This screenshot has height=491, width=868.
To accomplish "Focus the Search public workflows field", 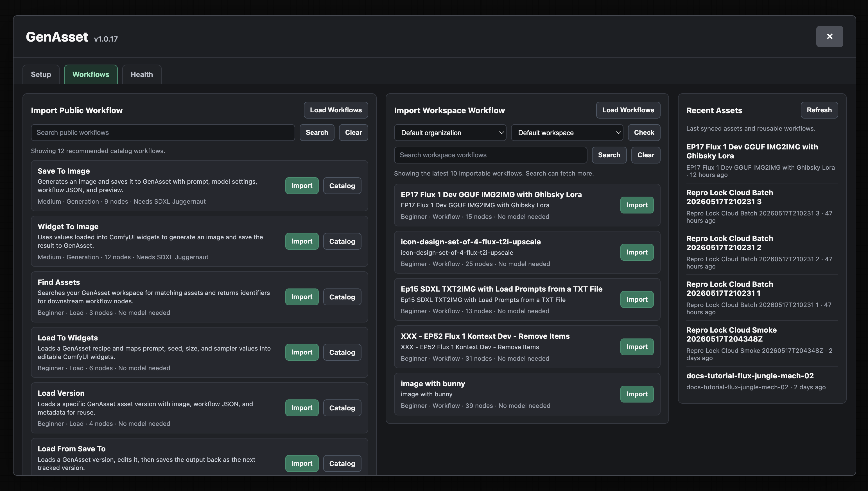I will [163, 133].
